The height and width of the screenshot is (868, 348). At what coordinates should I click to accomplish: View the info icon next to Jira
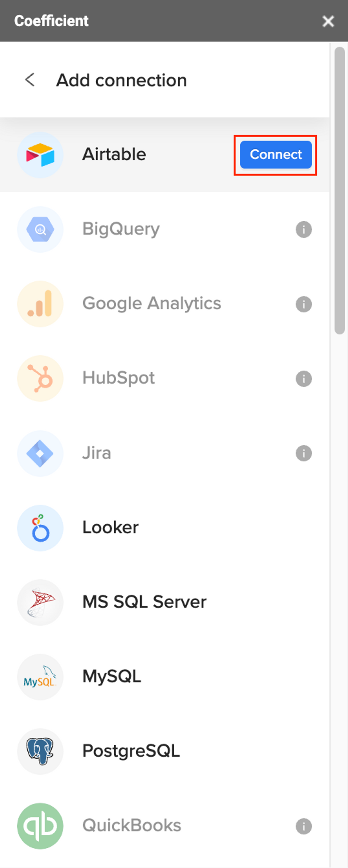point(304,453)
